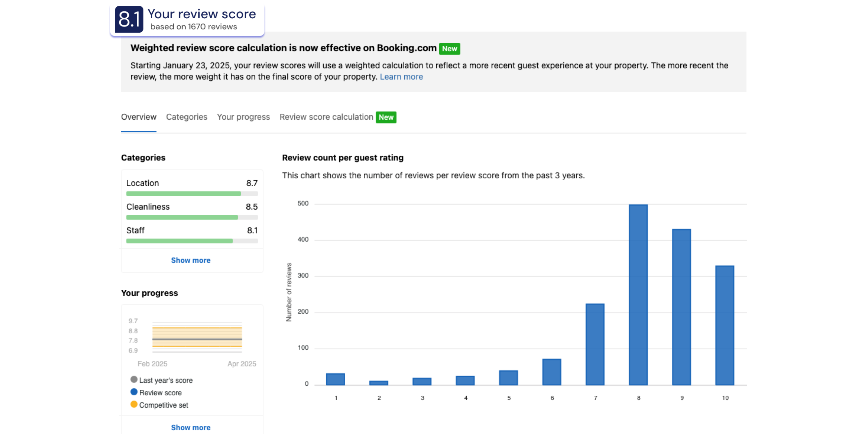Click the Location category label
The image size is (868, 434).
(x=143, y=183)
